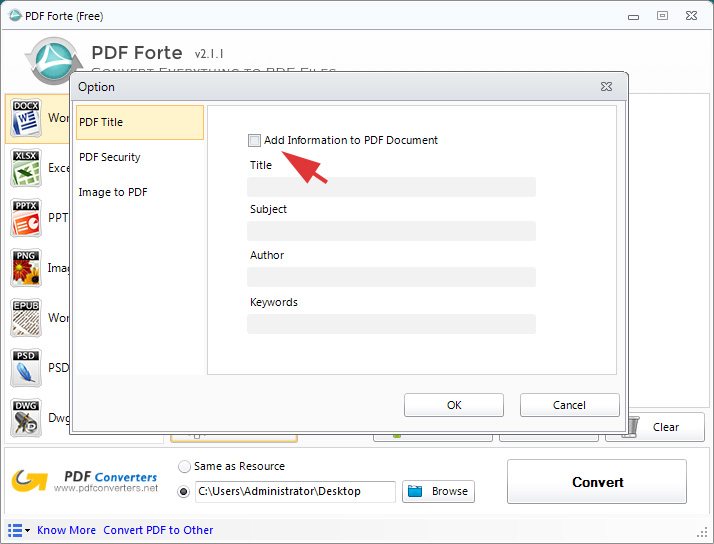This screenshot has height=544, width=714.
Task: Select the EPUB conversion icon
Action: (26, 318)
